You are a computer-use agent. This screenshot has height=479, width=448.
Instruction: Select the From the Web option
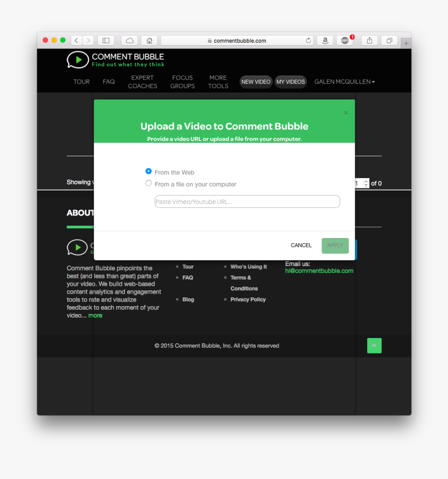coord(148,171)
